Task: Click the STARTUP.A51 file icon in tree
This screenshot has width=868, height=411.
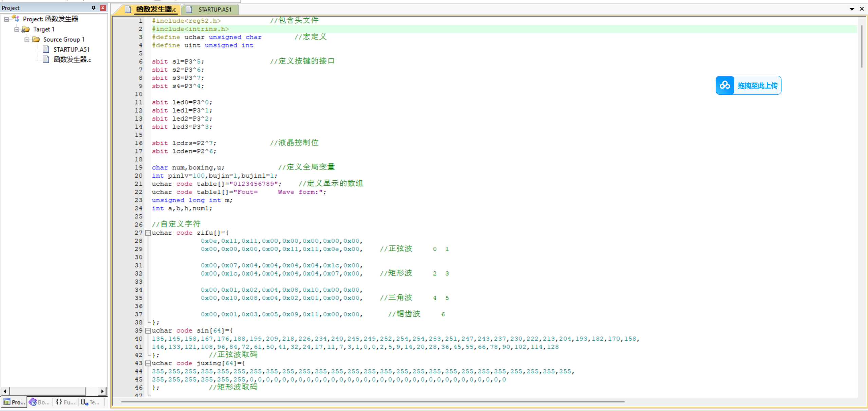Action: point(46,50)
